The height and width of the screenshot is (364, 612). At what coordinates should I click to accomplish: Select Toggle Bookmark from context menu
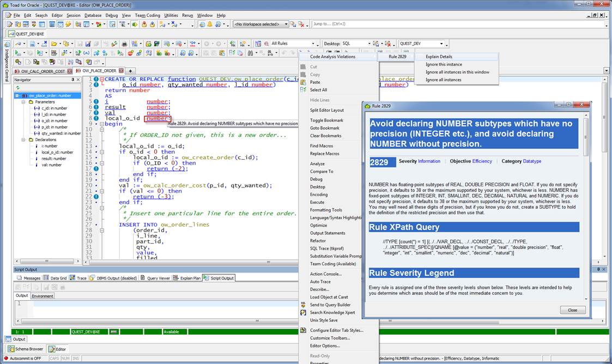point(326,120)
